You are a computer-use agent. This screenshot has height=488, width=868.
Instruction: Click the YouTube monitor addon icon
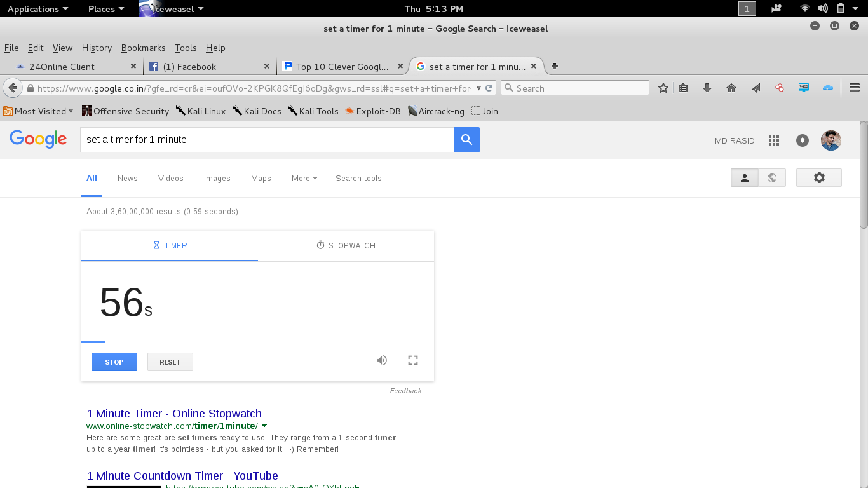click(x=804, y=88)
